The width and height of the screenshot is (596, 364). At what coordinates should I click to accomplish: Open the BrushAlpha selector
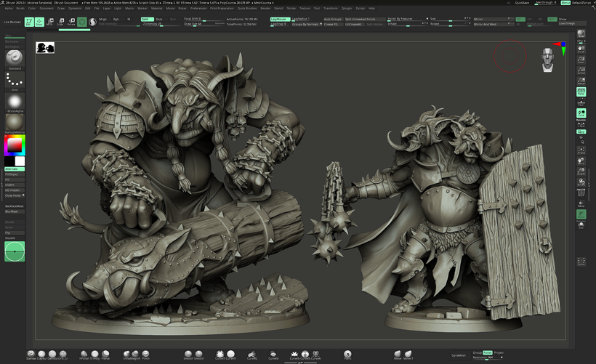pyautogui.click(x=15, y=100)
